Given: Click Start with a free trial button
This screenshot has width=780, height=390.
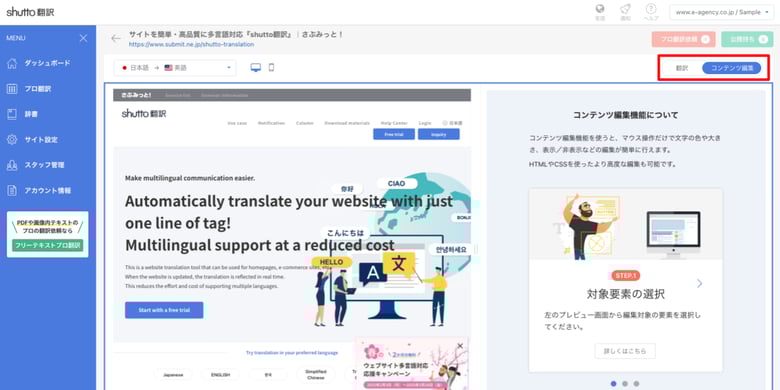Looking at the screenshot, I should [164, 310].
